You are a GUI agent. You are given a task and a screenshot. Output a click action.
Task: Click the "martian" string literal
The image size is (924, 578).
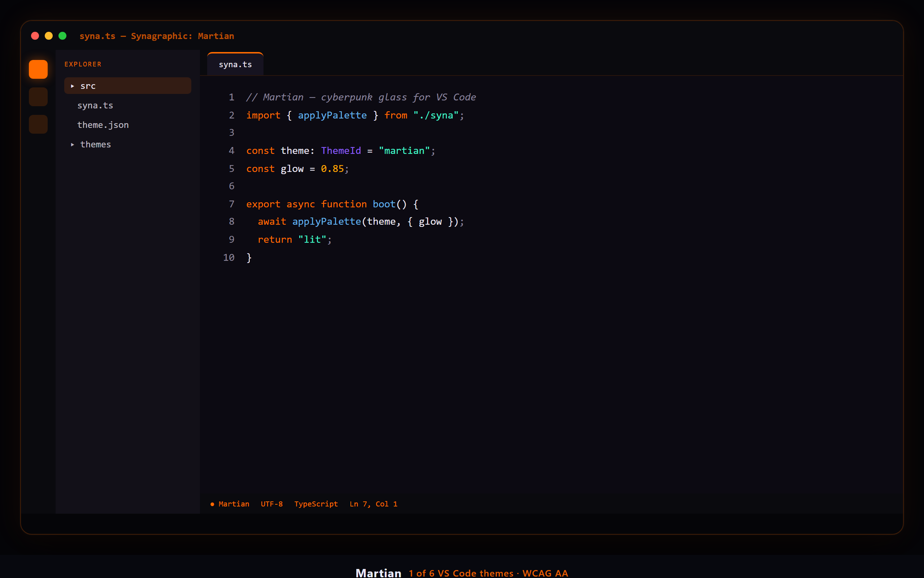click(x=404, y=151)
